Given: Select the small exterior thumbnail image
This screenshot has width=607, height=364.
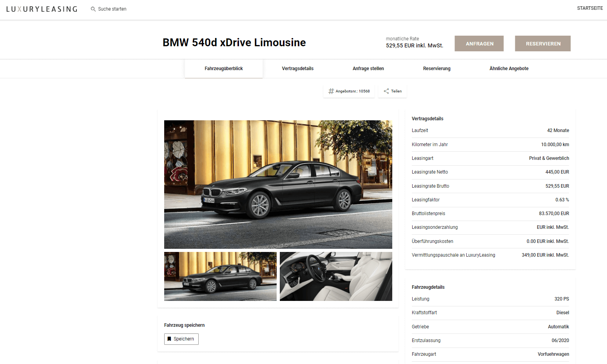Looking at the screenshot, I should pyautogui.click(x=220, y=277).
